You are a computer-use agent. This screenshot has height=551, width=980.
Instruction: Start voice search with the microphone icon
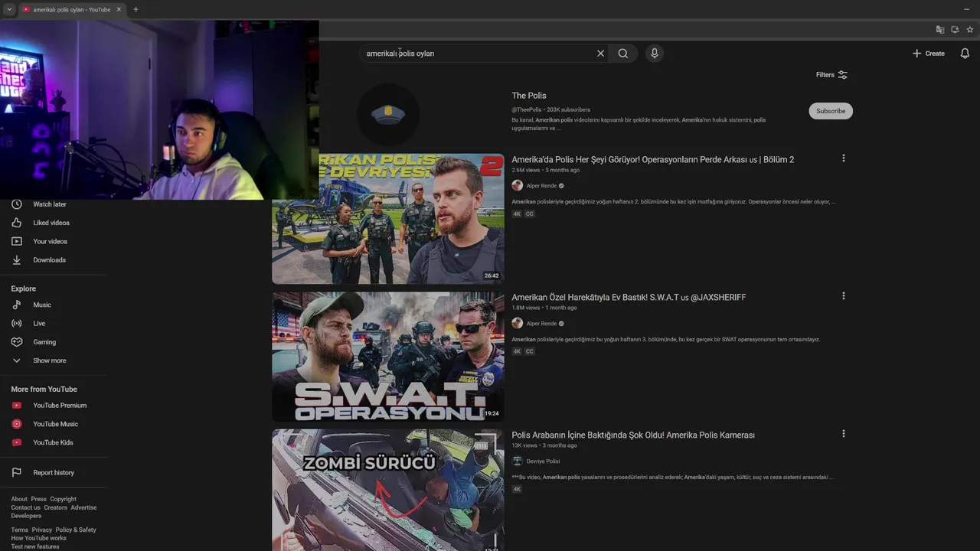click(x=654, y=54)
